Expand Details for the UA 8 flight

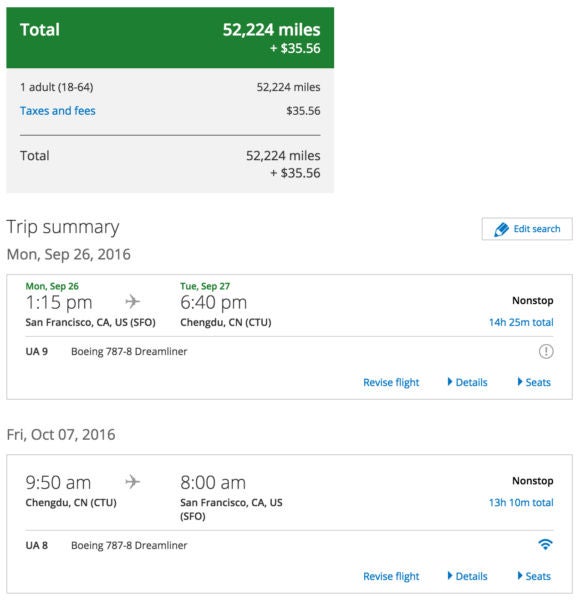tap(468, 576)
